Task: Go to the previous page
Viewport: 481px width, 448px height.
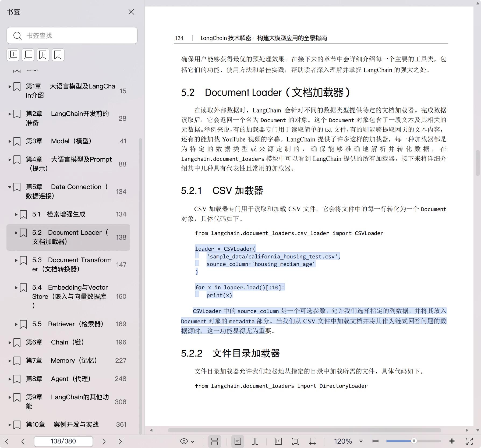Action: (x=23, y=441)
